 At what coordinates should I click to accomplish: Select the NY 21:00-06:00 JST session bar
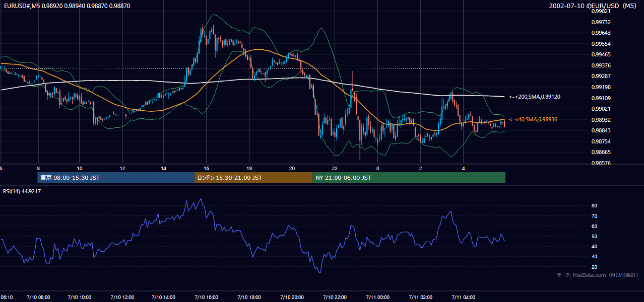[x=409, y=178]
